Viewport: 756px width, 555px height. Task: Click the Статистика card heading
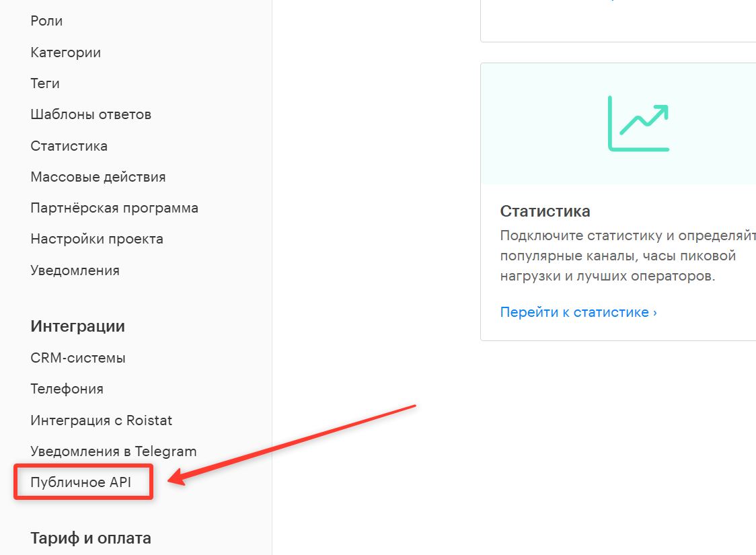[545, 211]
